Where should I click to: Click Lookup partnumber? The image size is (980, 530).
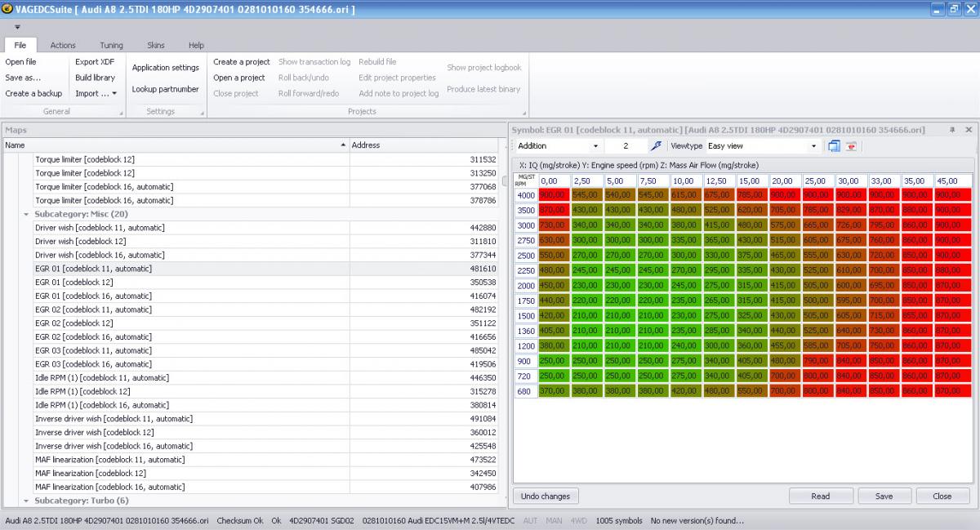166,89
